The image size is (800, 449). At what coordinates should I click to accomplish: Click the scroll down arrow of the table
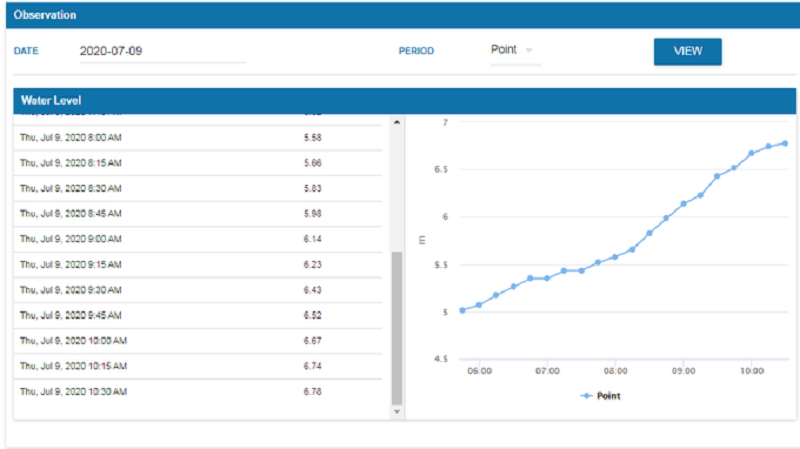396,411
